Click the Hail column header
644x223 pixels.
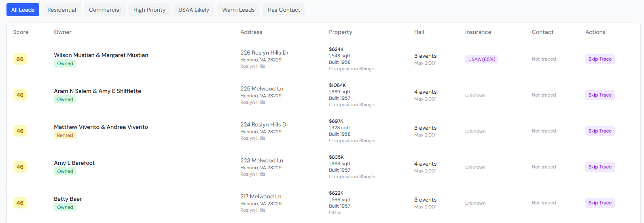pyautogui.click(x=419, y=32)
